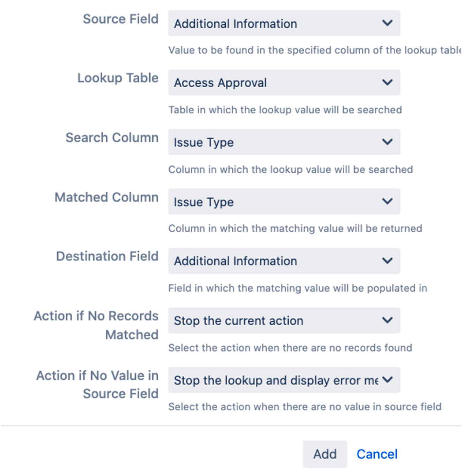Click the 'Search Column' label text

click(x=112, y=138)
